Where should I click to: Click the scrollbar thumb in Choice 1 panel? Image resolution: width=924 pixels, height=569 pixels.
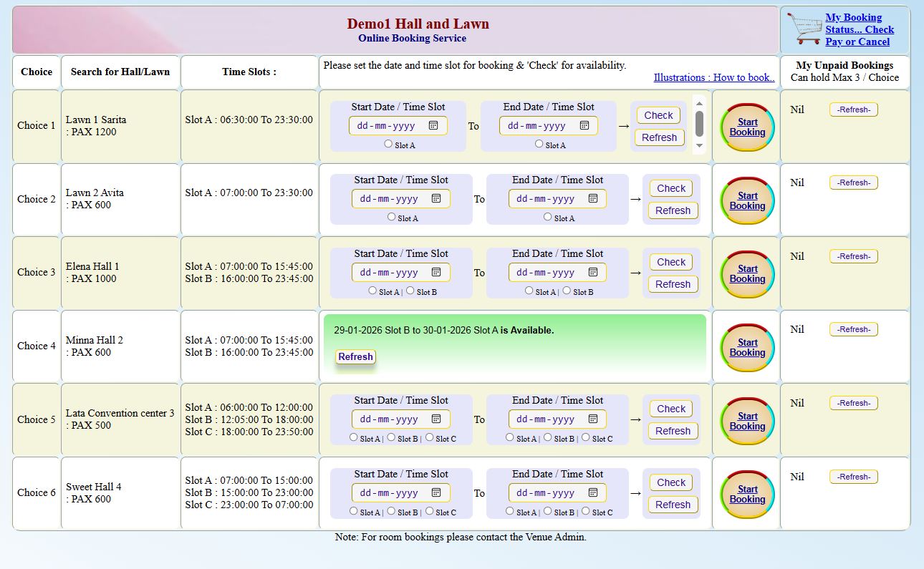click(x=699, y=123)
